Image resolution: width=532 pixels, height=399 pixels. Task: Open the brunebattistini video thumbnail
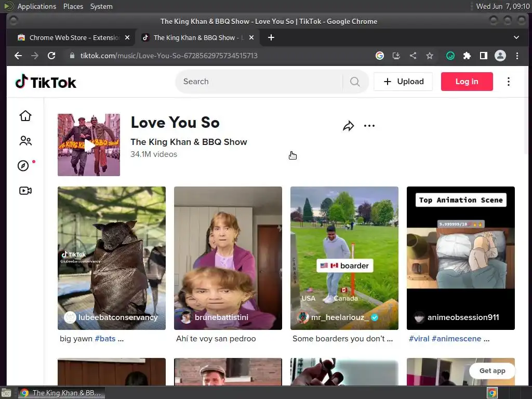[x=228, y=258]
